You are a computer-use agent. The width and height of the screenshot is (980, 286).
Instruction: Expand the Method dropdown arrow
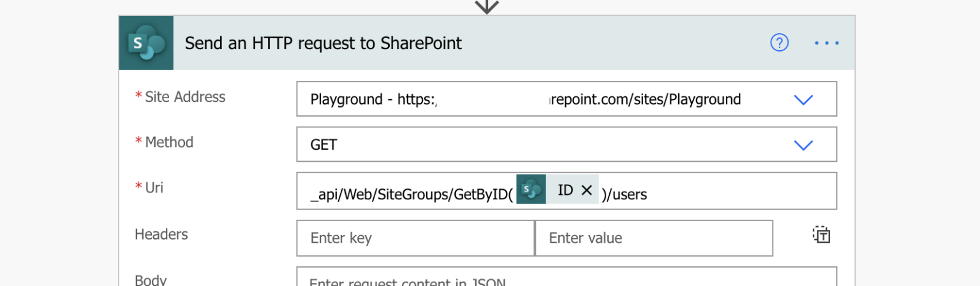click(x=803, y=145)
